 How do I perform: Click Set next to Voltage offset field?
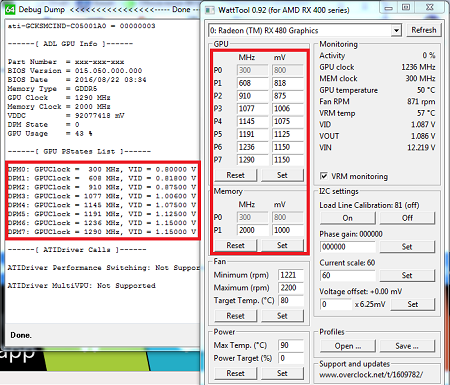[413, 304]
